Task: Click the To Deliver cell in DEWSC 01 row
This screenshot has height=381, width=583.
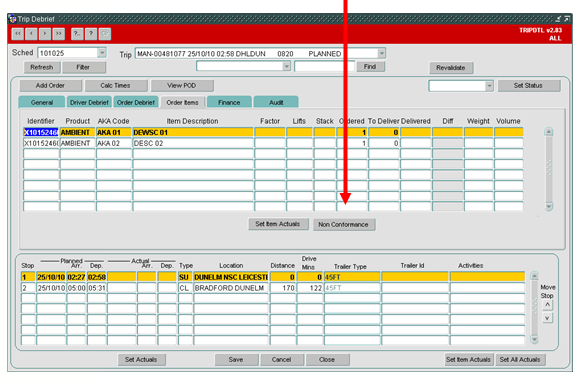Action: pyautogui.click(x=384, y=132)
